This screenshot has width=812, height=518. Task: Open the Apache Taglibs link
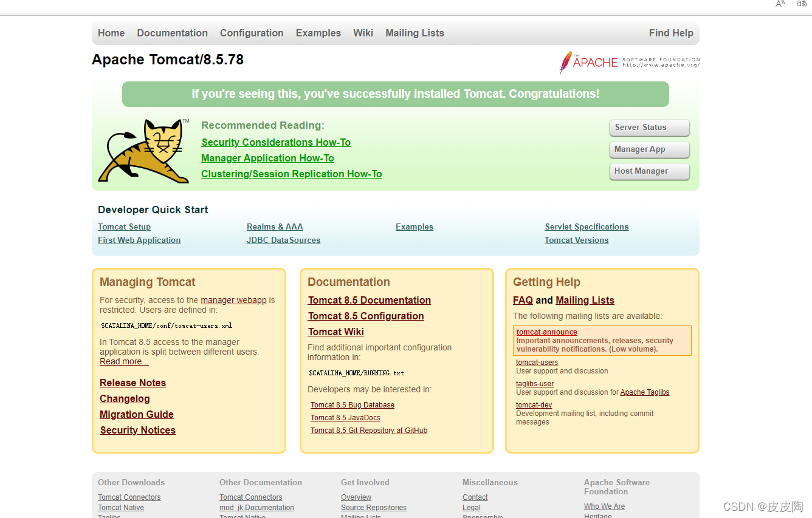click(x=645, y=392)
